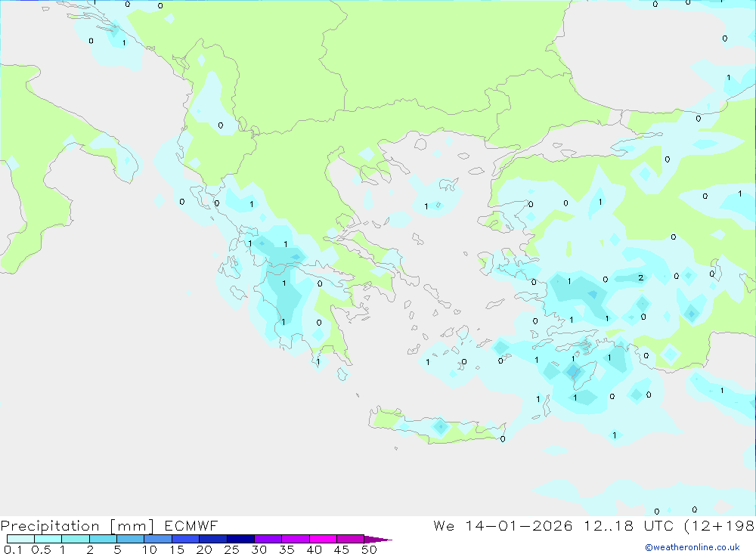Select the 30–35 mm purple legend swatch
The height and width of the screenshot is (554, 756).
pos(268,539)
